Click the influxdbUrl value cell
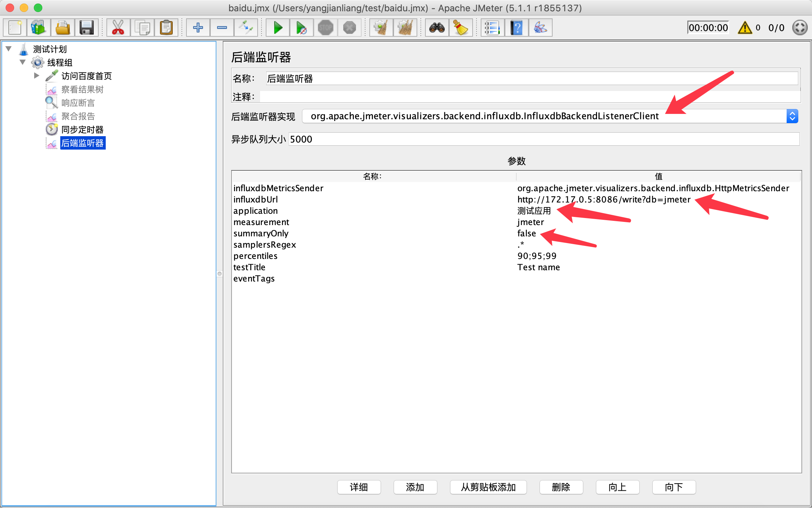Image resolution: width=812 pixels, height=508 pixels. click(658, 199)
